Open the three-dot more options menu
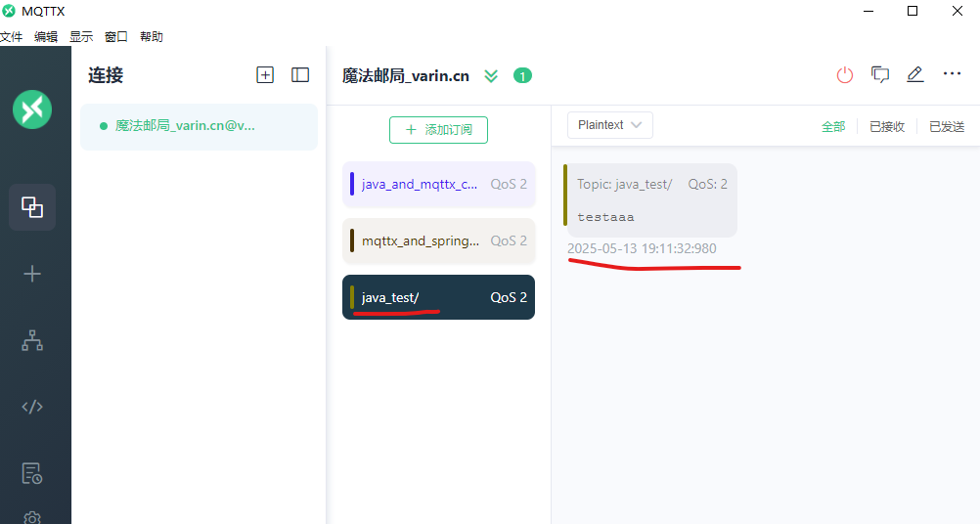The image size is (980, 524). [x=952, y=73]
